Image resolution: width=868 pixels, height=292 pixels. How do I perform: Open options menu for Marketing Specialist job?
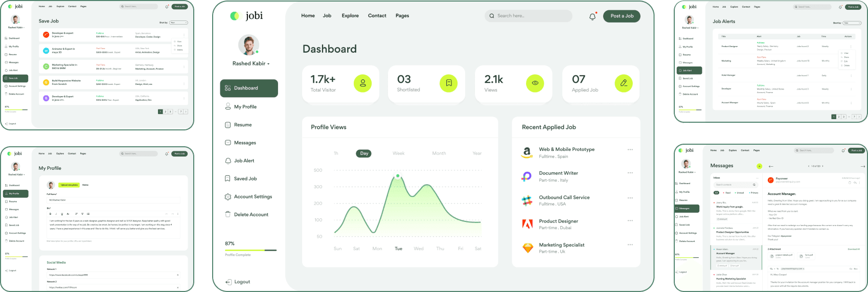630,245
